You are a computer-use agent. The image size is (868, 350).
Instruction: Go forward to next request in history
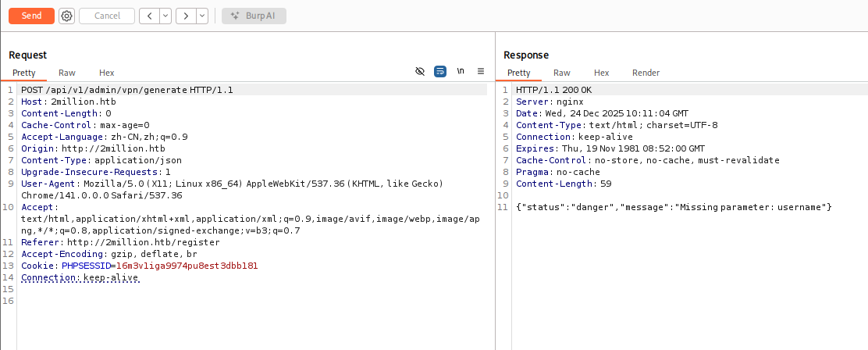[x=185, y=16]
